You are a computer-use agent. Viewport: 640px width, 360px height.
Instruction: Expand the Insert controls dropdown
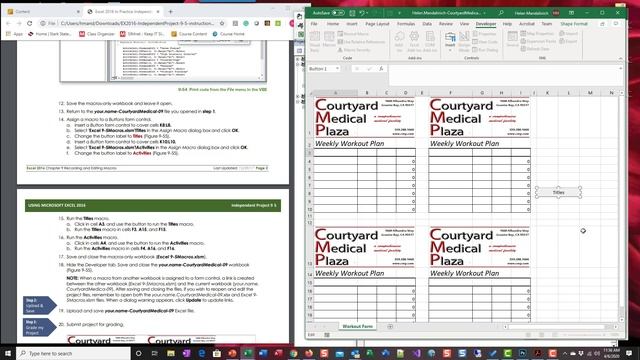pyautogui.click(x=450, y=42)
